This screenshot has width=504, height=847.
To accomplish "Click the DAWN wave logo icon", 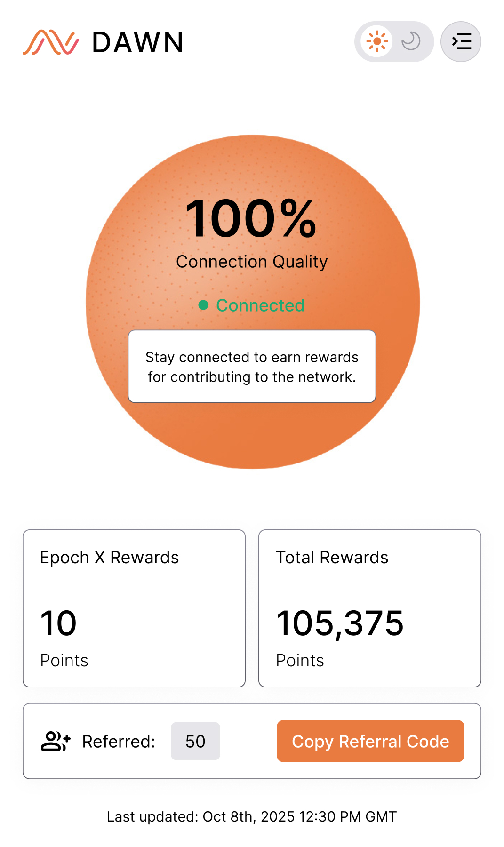I will pyautogui.click(x=51, y=42).
